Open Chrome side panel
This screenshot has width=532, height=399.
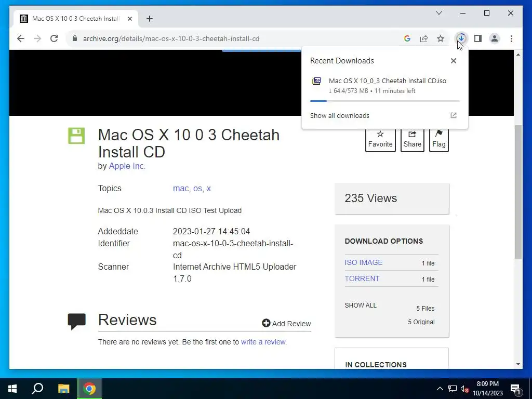pyautogui.click(x=478, y=38)
